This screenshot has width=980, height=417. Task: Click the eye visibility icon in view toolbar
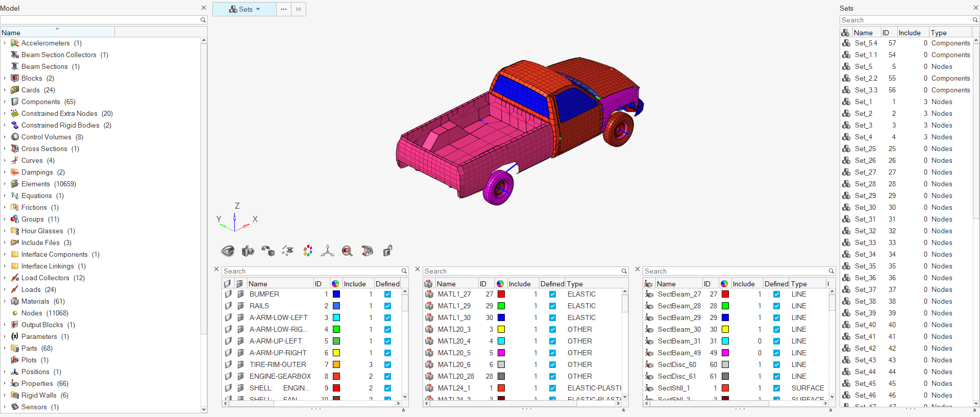(x=228, y=251)
